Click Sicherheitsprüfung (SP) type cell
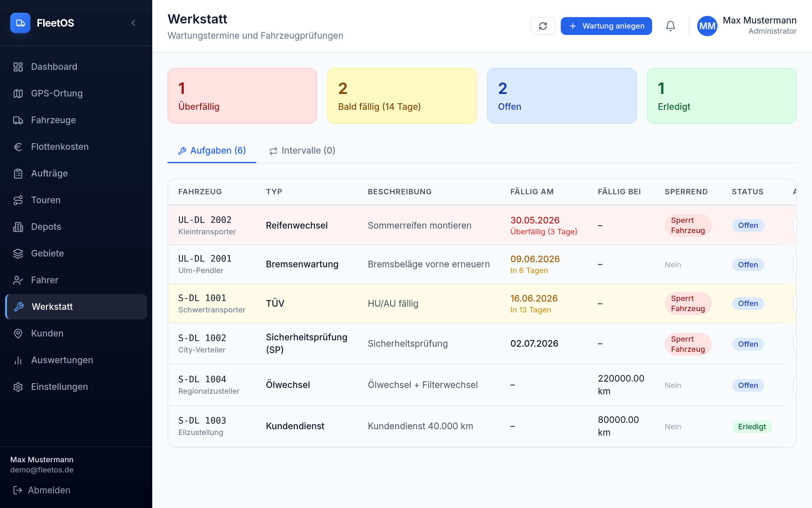Image resolution: width=812 pixels, height=508 pixels. click(x=306, y=344)
